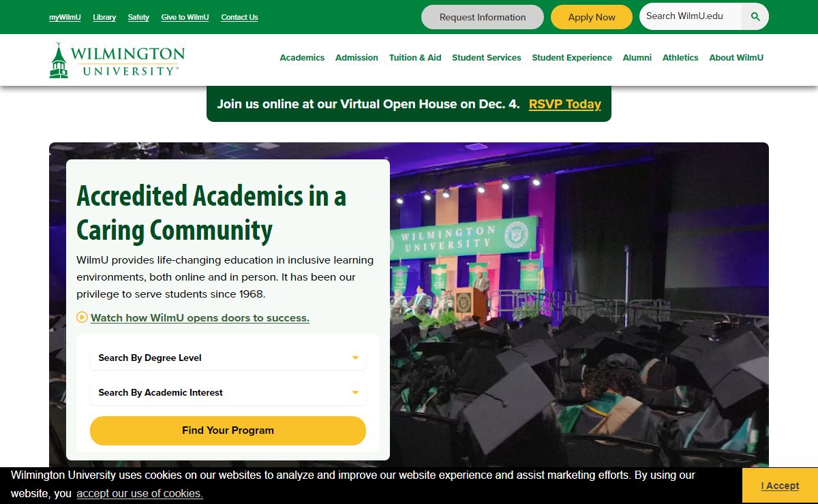Viewport: 818px width, 504px height.
Task: Open the About WilmU menu
Action: coord(736,58)
